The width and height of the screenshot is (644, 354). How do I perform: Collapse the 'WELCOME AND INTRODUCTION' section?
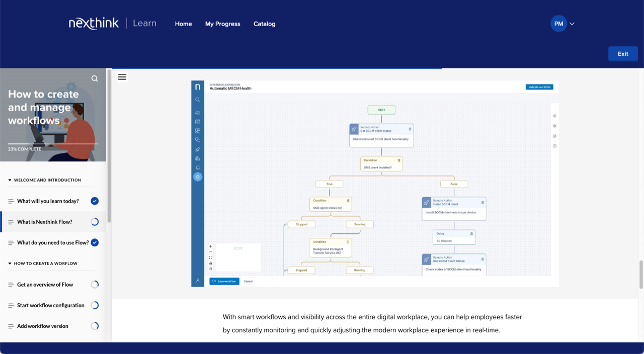9,180
